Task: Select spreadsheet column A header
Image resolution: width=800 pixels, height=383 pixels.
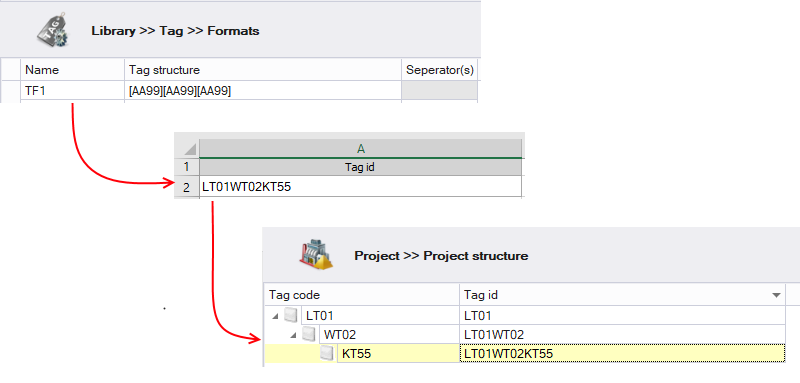Action: [x=361, y=148]
